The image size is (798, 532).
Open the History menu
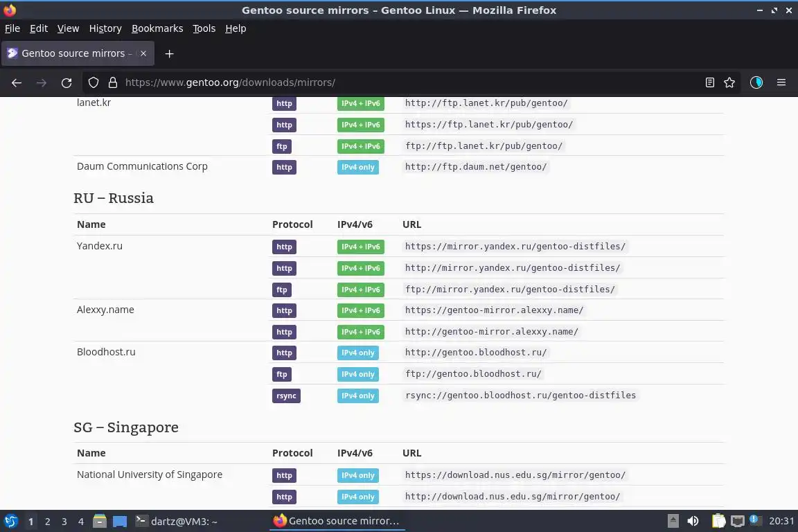click(x=105, y=28)
